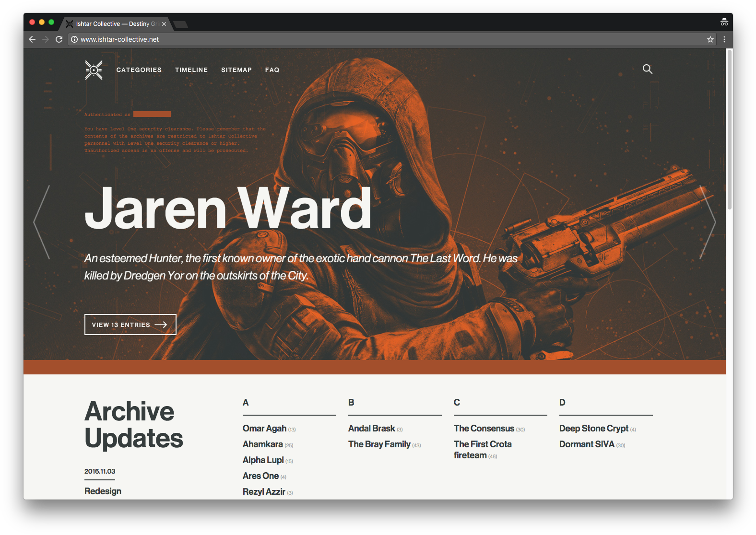Select the Ishtar Collective browser tab
This screenshot has height=535, width=756.
(117, 24)
